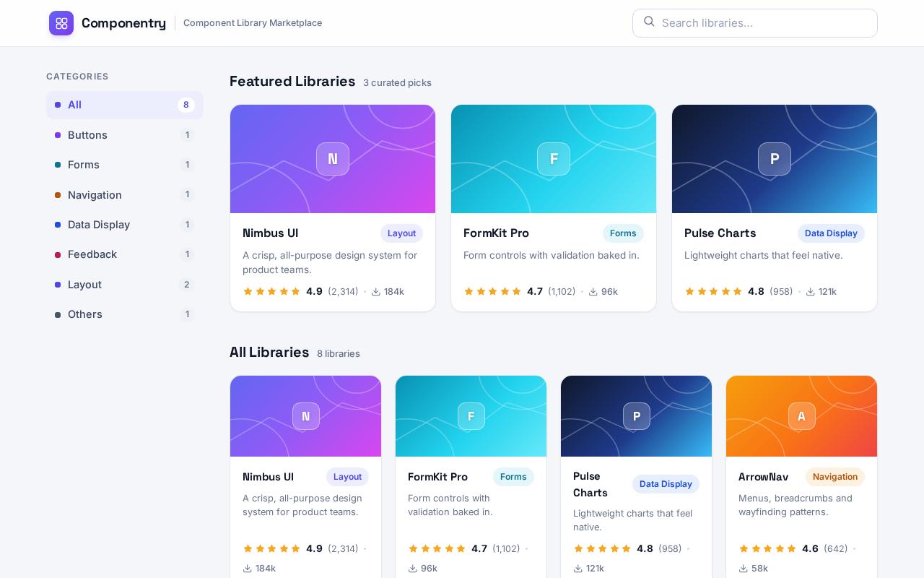Click the (642) review count on ArrowNav
The width and height of the screenshot is (924, 578).
[x=836, y=549]
